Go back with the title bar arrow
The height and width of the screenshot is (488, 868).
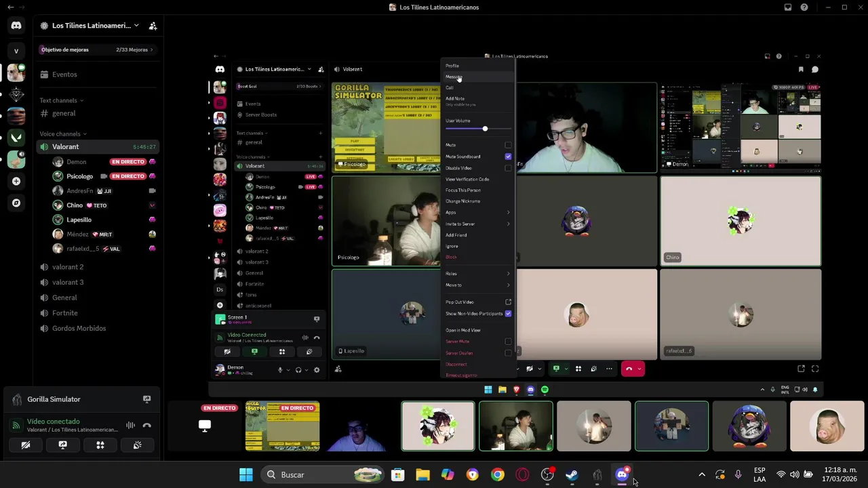click(10, 7)
